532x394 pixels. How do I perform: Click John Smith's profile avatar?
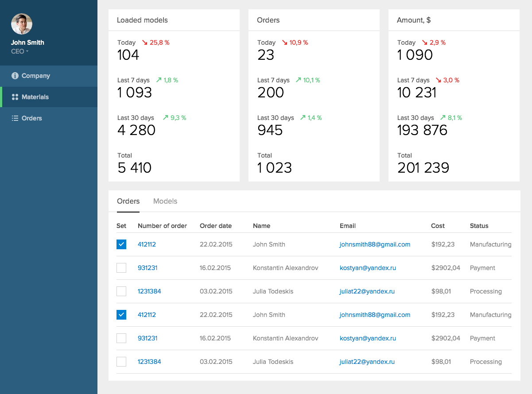[22, 24]
